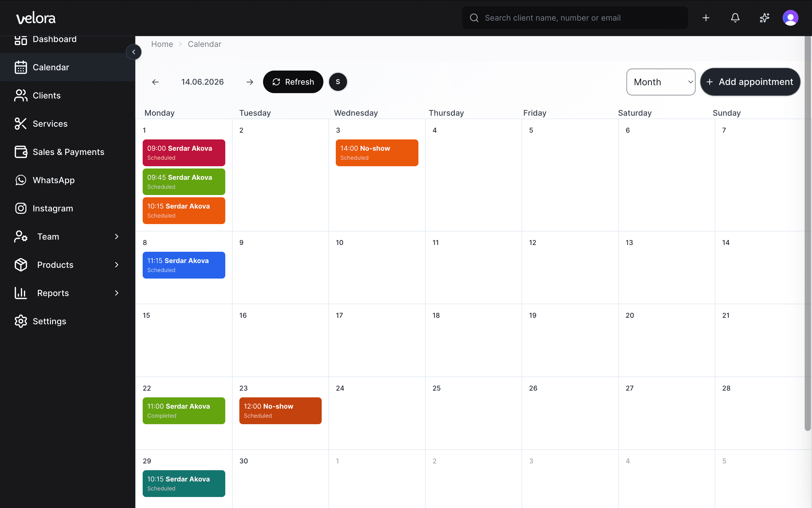This screenshot has width=812, height=508.
Task: Select day 30 cell
Action: (280, 479)
